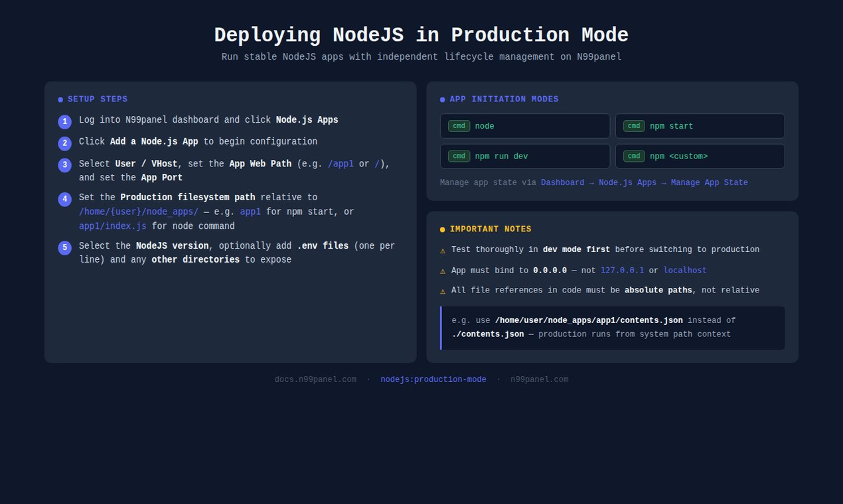The image size is (843, 504).
Task: Click 'absolute paths' bold text in notes
Action: (658, 290)
